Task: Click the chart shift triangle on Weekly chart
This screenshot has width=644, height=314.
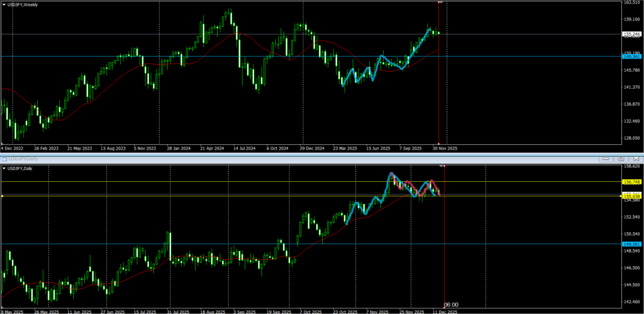Action: (x=440, y=3)
